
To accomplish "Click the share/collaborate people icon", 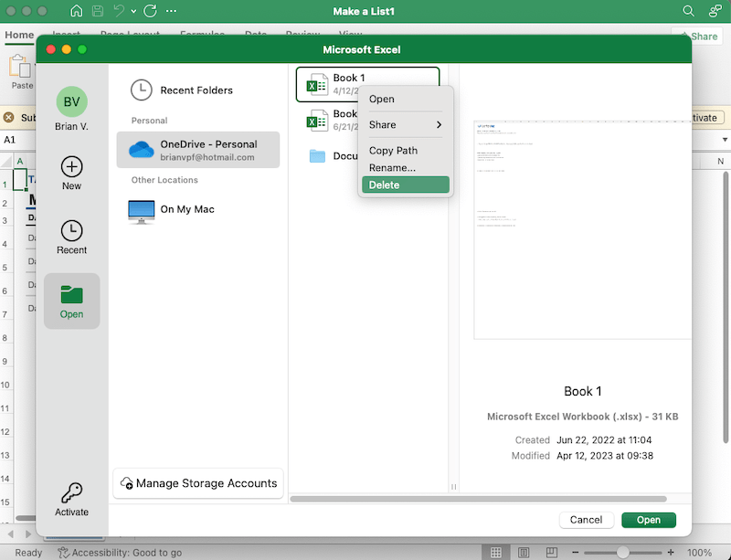I will pyautogui.click(x=715, y=11).
